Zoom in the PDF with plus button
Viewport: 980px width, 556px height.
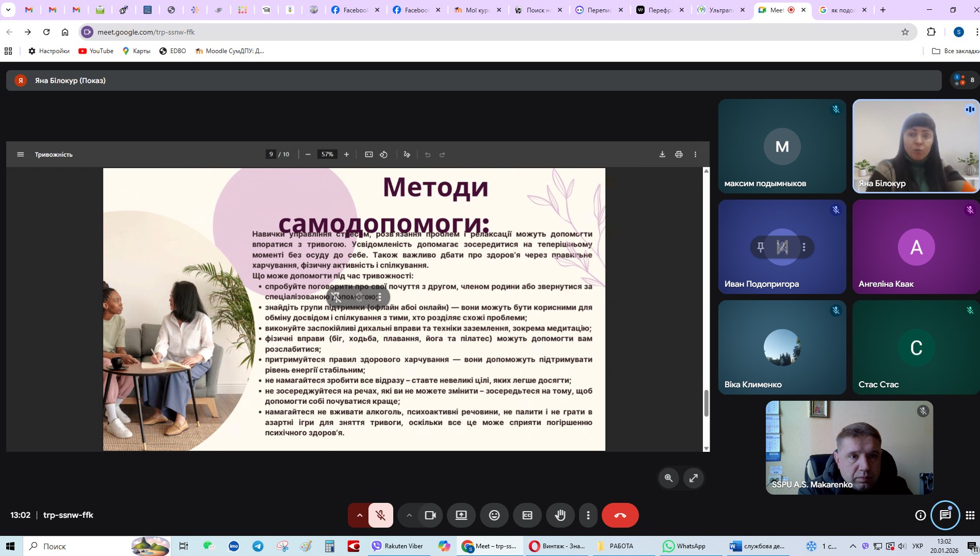[x=346, y=154]
